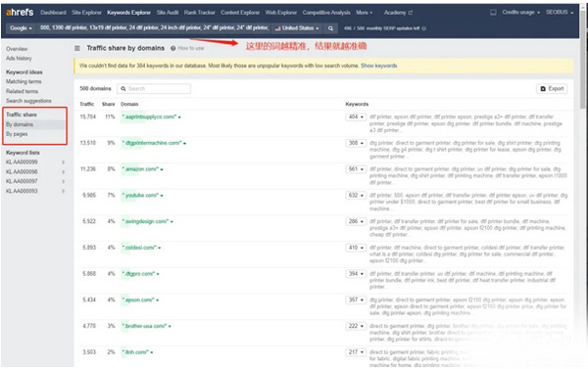Viewport: 588px width, 369px height.
Task: Click the Ahrefs logo
Action: pyautogui.click(x=20, y=13)
